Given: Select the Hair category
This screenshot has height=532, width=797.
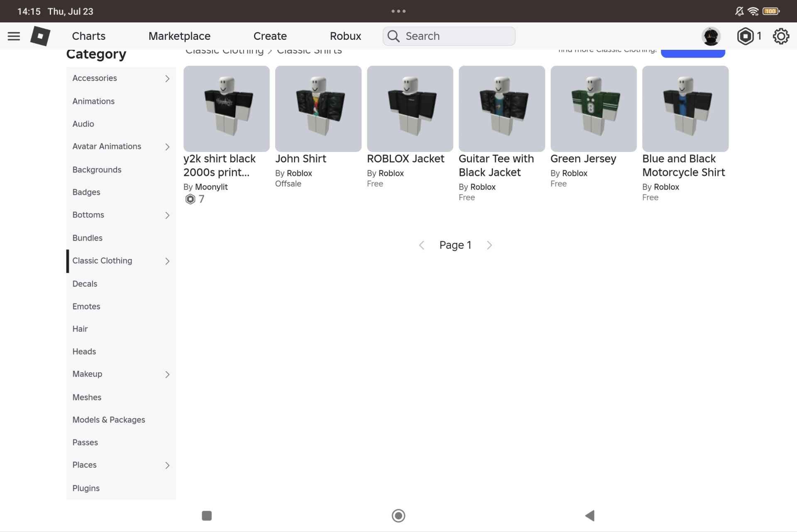Looking at the screenshot, I should pyautogui.click(x=121, y=329).
